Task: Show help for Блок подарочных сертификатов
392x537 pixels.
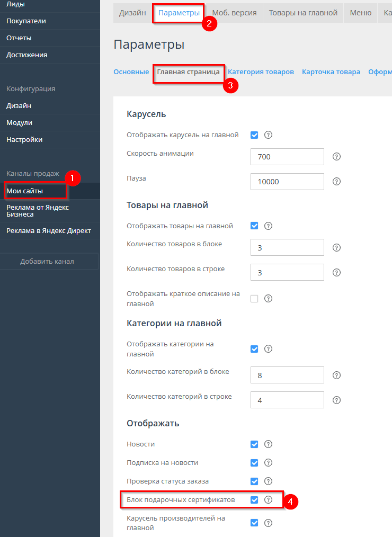Action: click(x=268, y=500)
